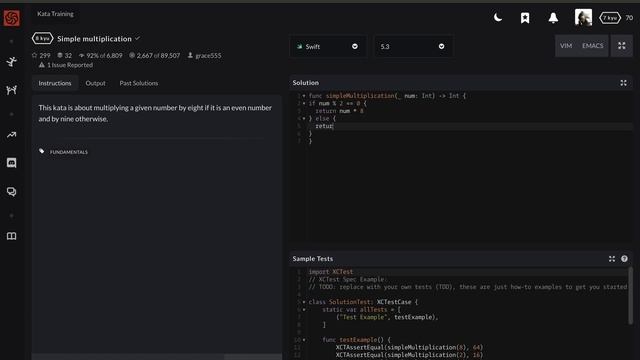Click the Sample Tests vertical scrollbar
The height and width of the screenshot is (360, 640).
point(631,296)
